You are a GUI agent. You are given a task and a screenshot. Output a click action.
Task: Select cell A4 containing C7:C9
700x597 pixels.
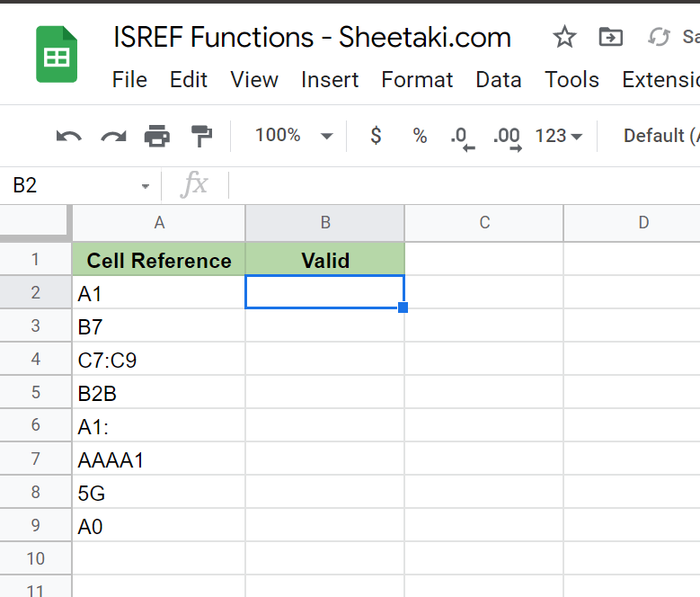click(x=158, y=359)
